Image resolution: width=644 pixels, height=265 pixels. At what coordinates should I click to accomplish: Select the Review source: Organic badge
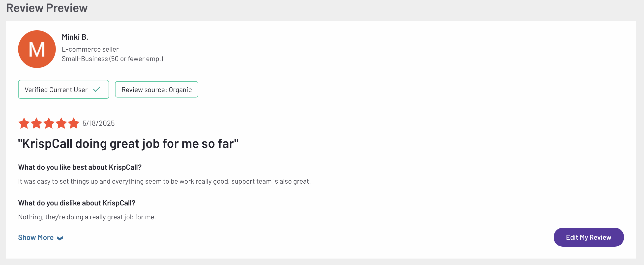tap(156, 89)
